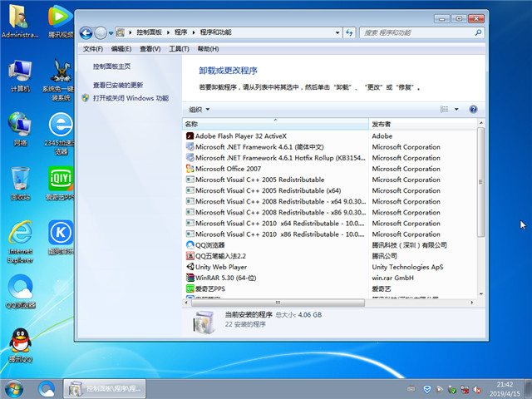Screen dimensions: 532x399
Task: Click QQ browser pinned taskbar icon
Action: click(x=47, y=389)
